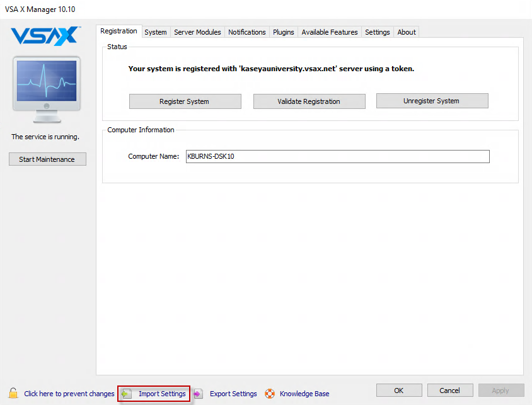Click the green arrow Import Settings icon

point(127,394)
